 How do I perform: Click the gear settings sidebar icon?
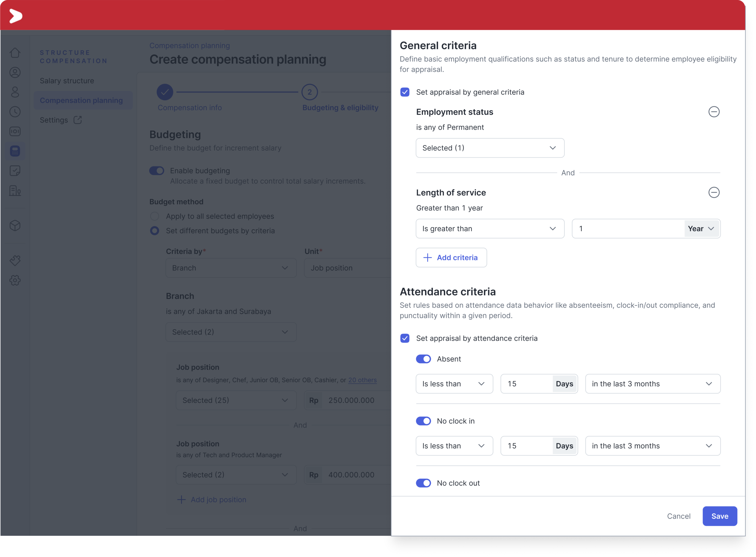pos(15,280)
